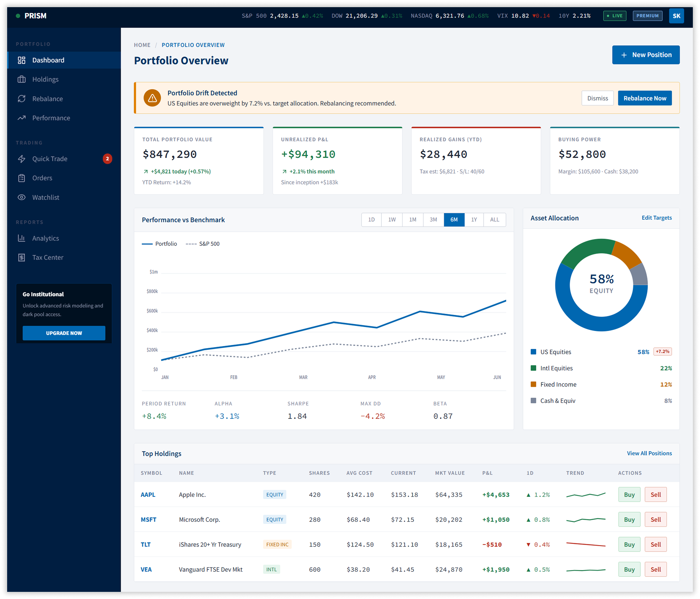The image size is (700, 599).
Task: Open the Edit Targets link
Action: (656, 218)
